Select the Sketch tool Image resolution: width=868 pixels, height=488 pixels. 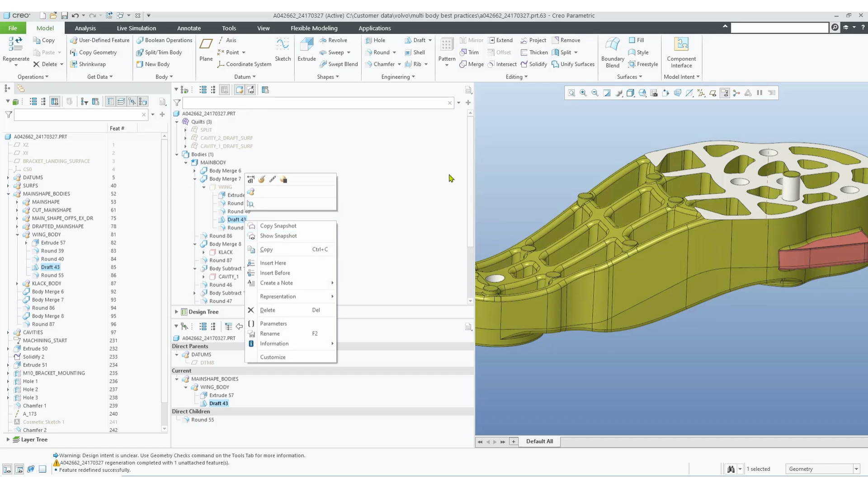tap(283, 49)
